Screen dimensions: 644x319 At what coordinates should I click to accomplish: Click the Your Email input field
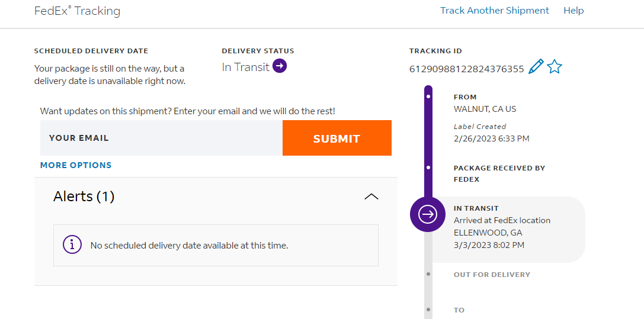pos(161,138)
